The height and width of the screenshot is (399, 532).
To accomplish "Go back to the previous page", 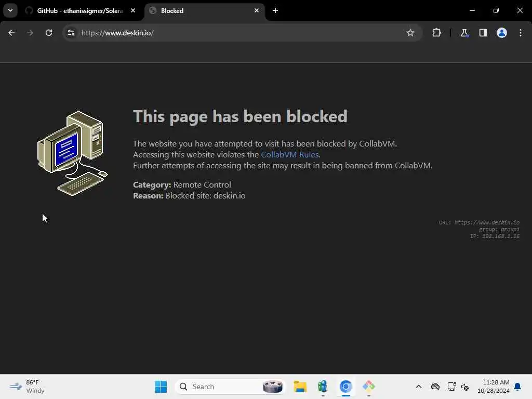I will point(11,33).
